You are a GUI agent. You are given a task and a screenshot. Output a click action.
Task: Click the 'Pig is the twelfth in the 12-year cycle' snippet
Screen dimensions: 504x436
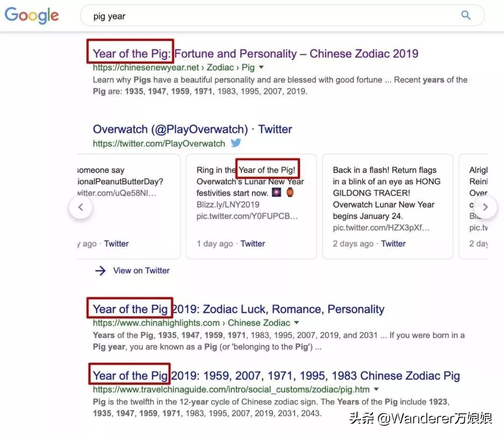(271, 408)
